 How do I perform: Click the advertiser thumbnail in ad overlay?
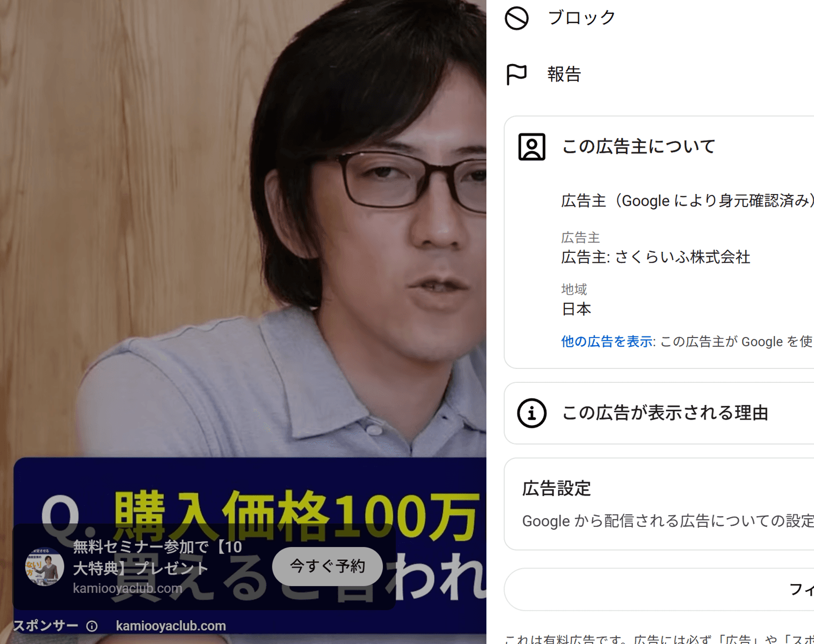[x=44, y=567]
